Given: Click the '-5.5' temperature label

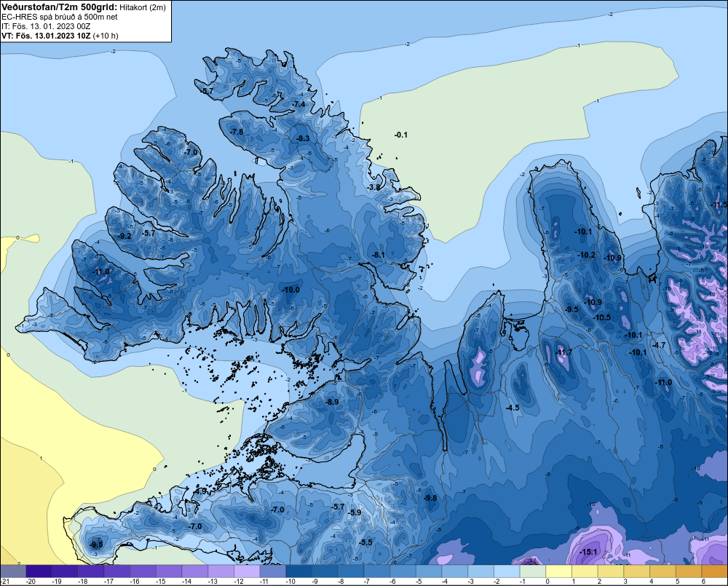Looking at the screenshot, I should click(366, 542).
